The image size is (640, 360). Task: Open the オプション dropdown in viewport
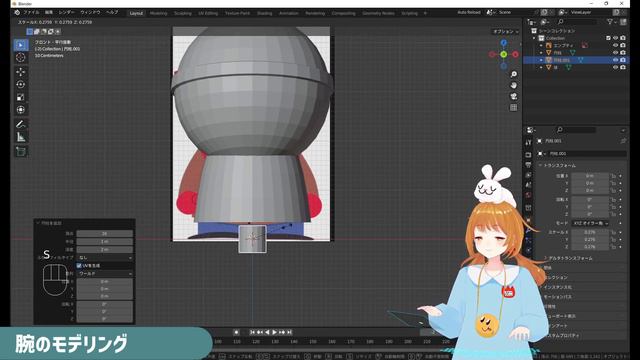click(x=506, y=31)
